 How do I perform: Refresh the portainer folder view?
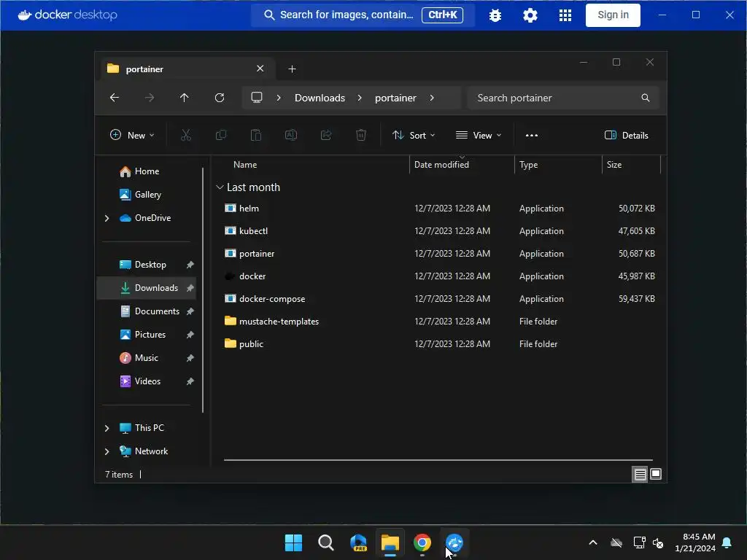(219, 98)
